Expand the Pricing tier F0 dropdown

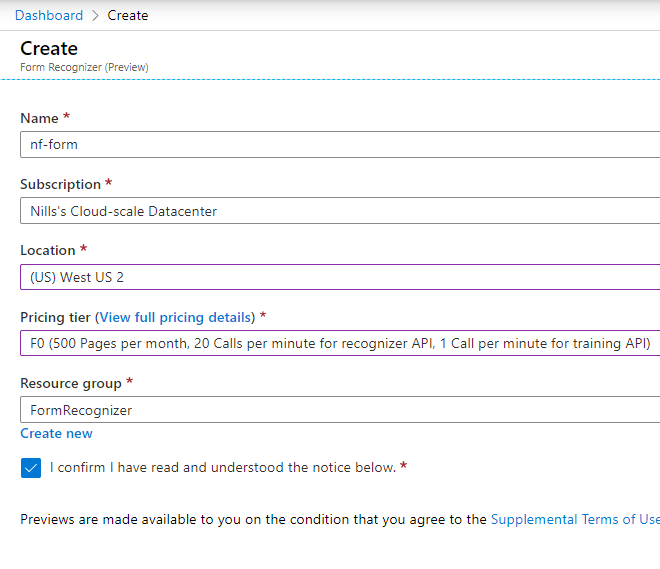tap(340, 343)
